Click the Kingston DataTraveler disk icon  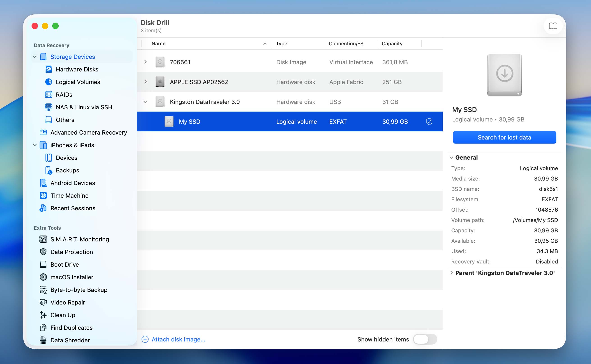click(160, 102)
